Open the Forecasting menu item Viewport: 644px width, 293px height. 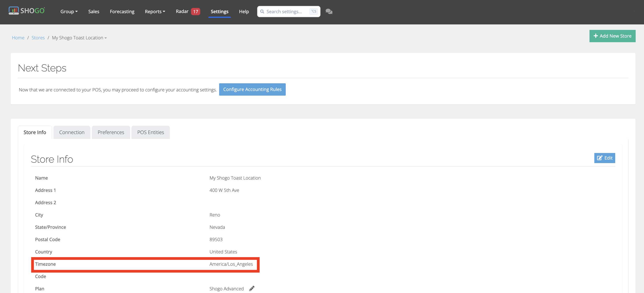click(x=122, y=11)
